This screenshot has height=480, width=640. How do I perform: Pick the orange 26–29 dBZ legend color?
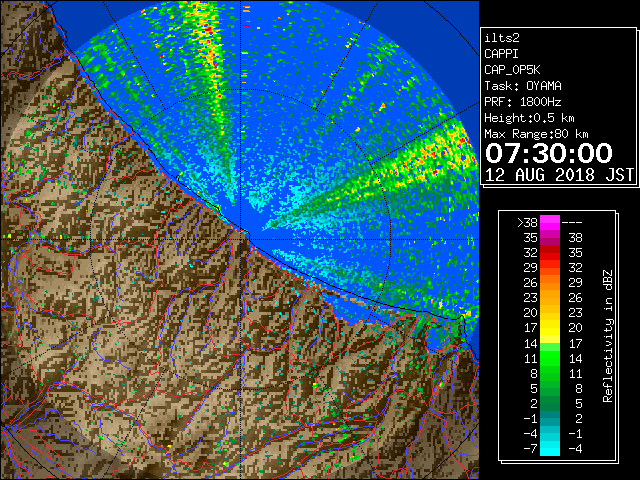click(550, 282)
